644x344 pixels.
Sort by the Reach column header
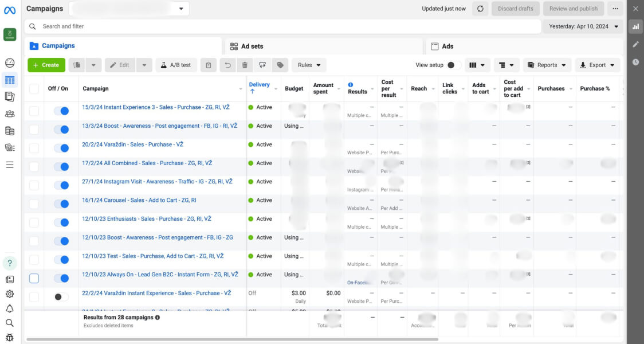tap(419, 88)
